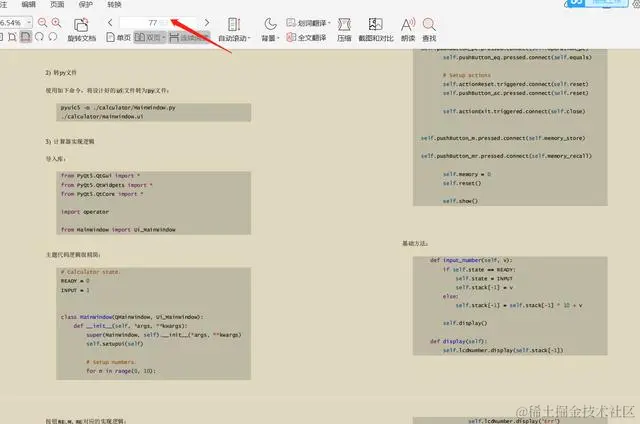Click code line "self.setupUi(self)"
The image size is (640, 424).
[115, 344]
